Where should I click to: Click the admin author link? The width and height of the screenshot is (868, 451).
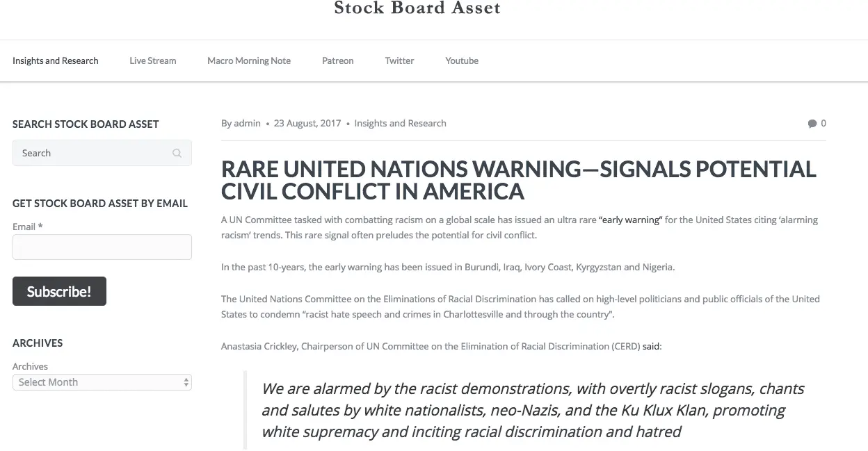point(247,124)
